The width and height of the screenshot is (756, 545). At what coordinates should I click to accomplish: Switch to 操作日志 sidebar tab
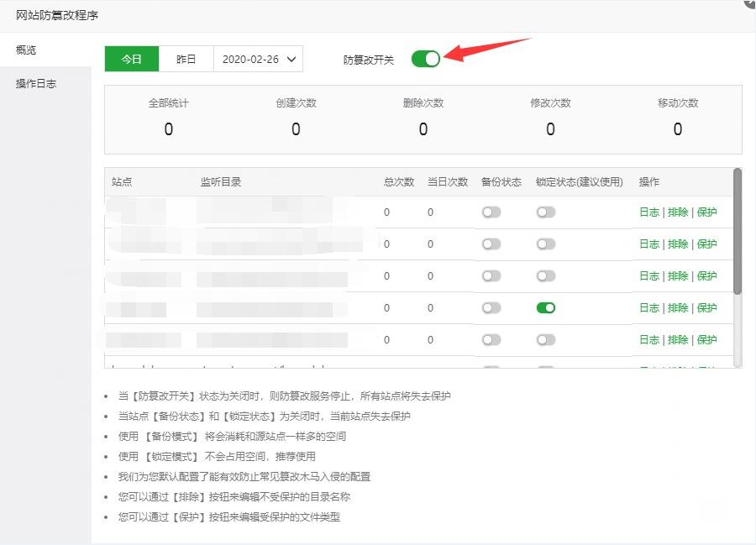pyautogui.click(x=36, y=84)
